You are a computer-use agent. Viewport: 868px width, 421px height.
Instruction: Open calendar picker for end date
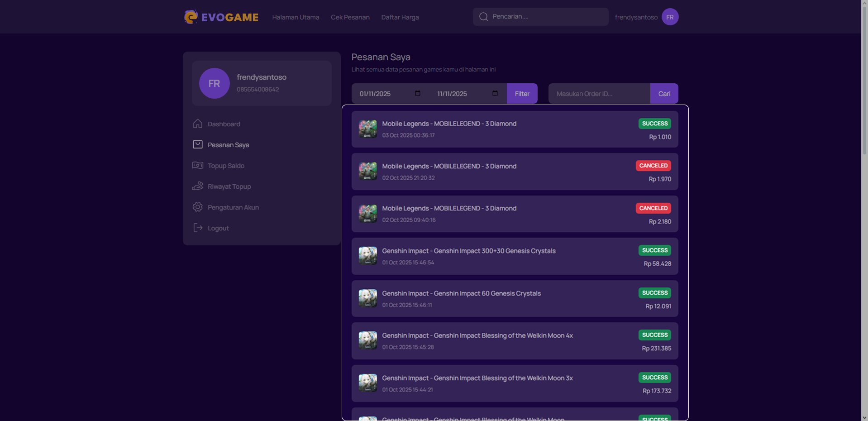(495, 93)
